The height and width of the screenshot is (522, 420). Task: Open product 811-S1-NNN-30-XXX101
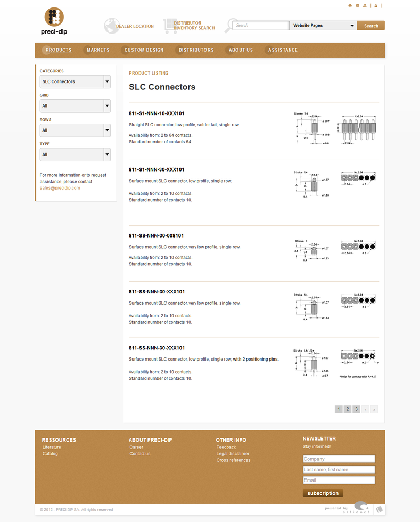[x=157, y=169]
